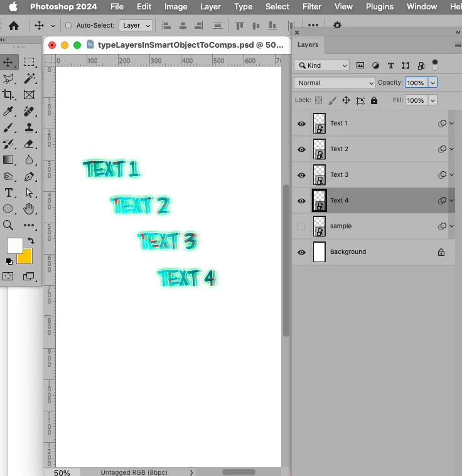
Task: Open the Edit menu
Action: tap(144, 7)
